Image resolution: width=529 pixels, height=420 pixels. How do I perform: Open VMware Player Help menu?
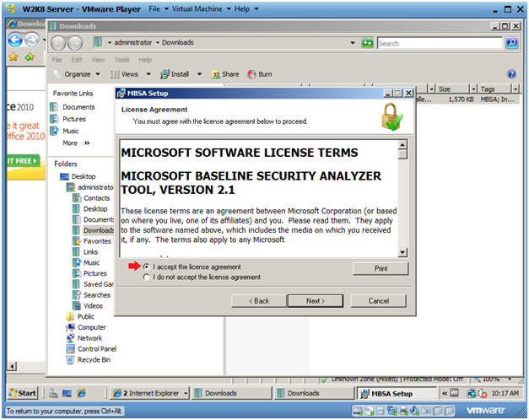coord(246,8)
